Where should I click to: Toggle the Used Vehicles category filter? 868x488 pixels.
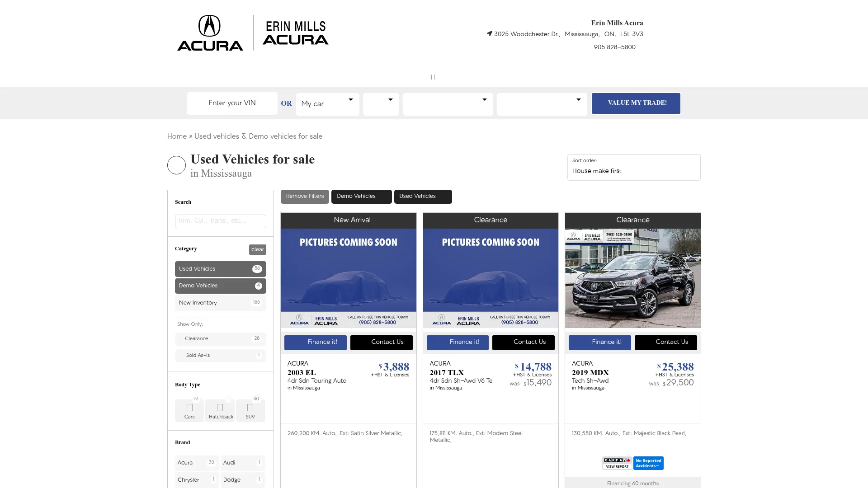221,269
